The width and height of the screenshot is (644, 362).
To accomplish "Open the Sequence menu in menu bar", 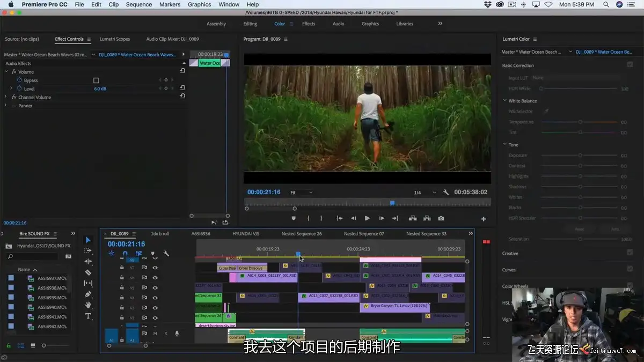I will (x=138, y=4).
